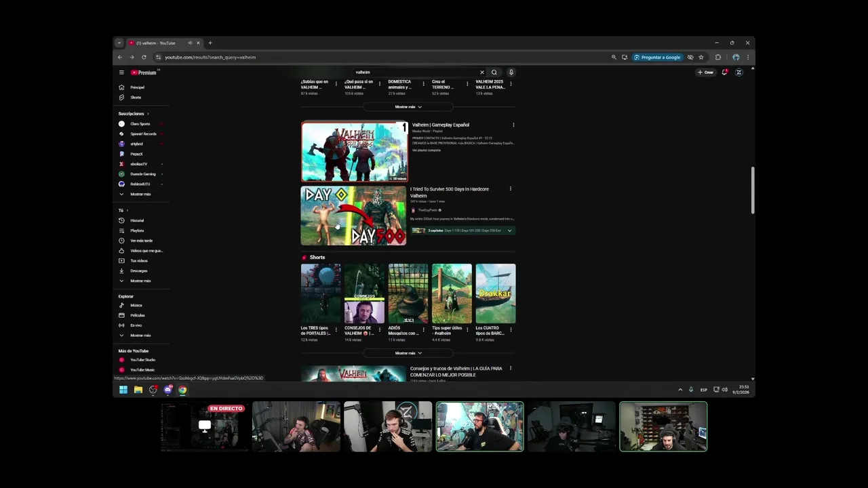
Task: Open Playlists in the sidebar
Action: coord(137,230)
